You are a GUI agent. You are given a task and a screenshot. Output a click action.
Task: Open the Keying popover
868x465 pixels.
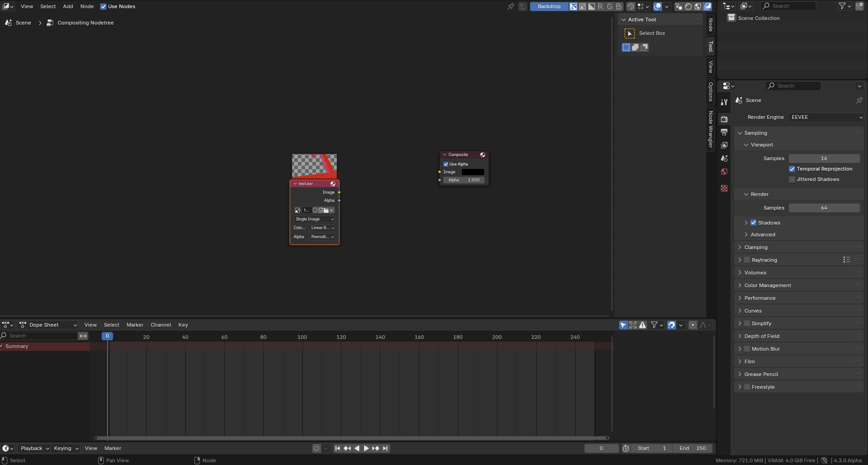click(x=66, y=448)
